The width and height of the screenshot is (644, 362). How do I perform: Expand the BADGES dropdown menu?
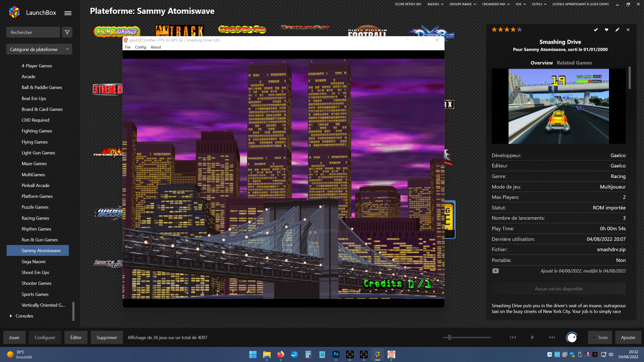(435, 4)
